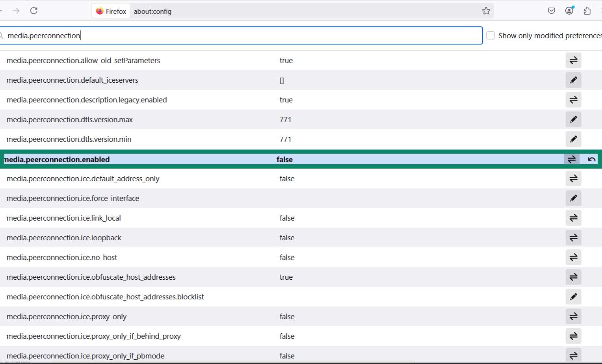Toggle media.peerconnection.enabled to true
This screenshot has height=364, width=602.
(x=572, y=159)
